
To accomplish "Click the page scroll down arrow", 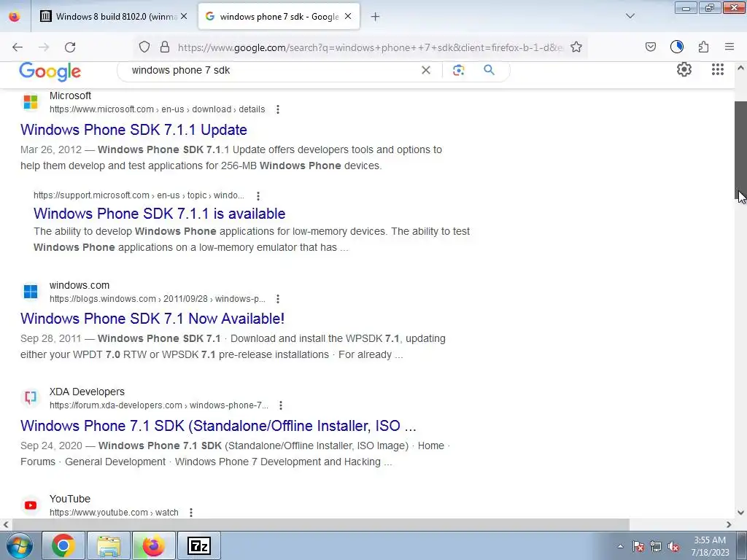I will click(x=740, y=513).
